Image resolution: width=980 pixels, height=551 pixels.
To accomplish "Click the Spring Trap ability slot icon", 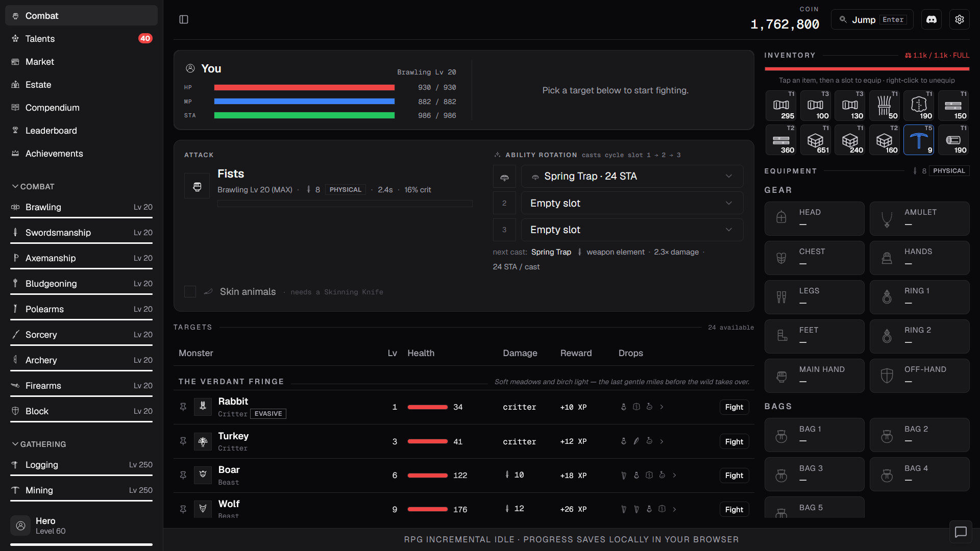I will pos(504,177).
